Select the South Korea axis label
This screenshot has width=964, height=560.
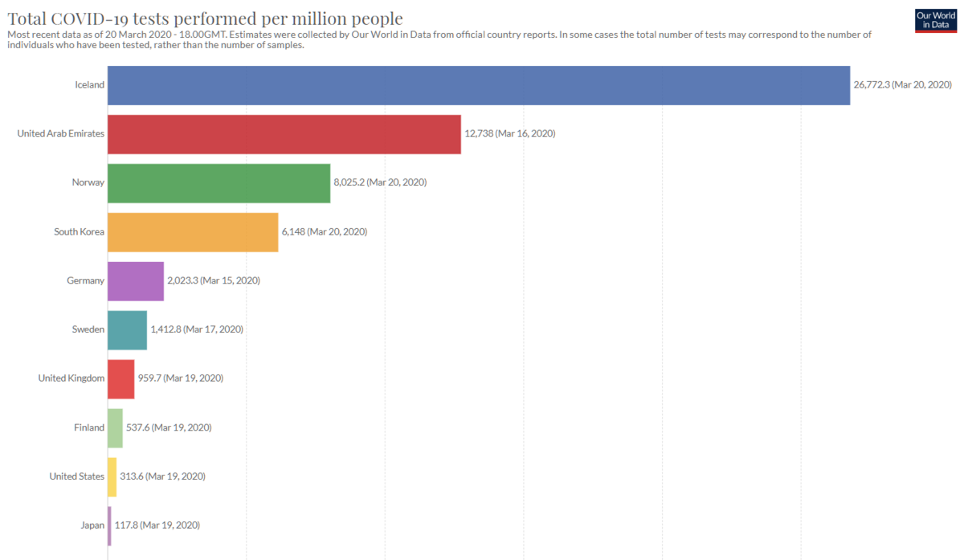(x=79, y=232)
